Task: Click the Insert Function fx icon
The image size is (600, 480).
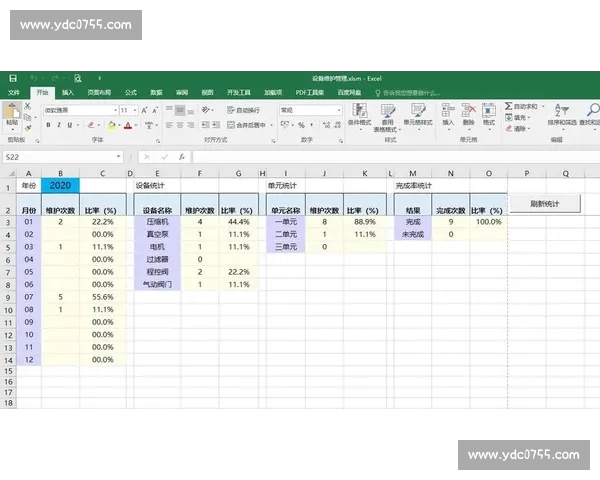Action: coord(182,157)
